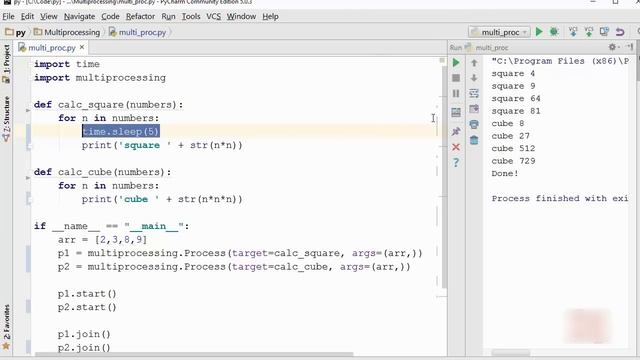Screen dimensions: 640x360
Task: Click the 'import multiprocessing' line
Action: [100, 78]
